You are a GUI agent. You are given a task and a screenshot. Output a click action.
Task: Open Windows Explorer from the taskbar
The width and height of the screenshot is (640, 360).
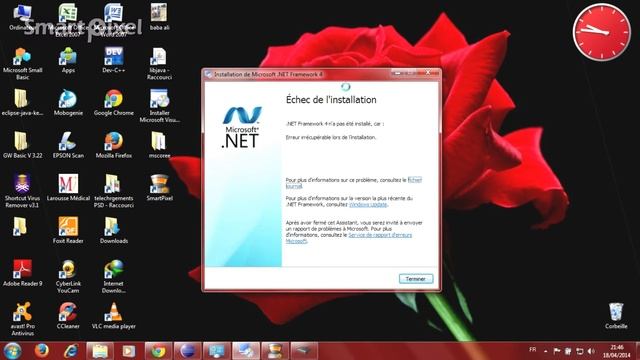(x=100, y=351)
